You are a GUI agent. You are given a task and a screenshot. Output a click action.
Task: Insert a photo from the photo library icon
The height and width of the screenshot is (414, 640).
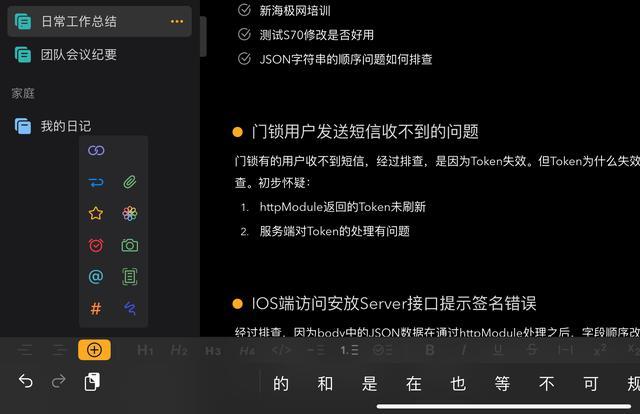click(130, 213)
